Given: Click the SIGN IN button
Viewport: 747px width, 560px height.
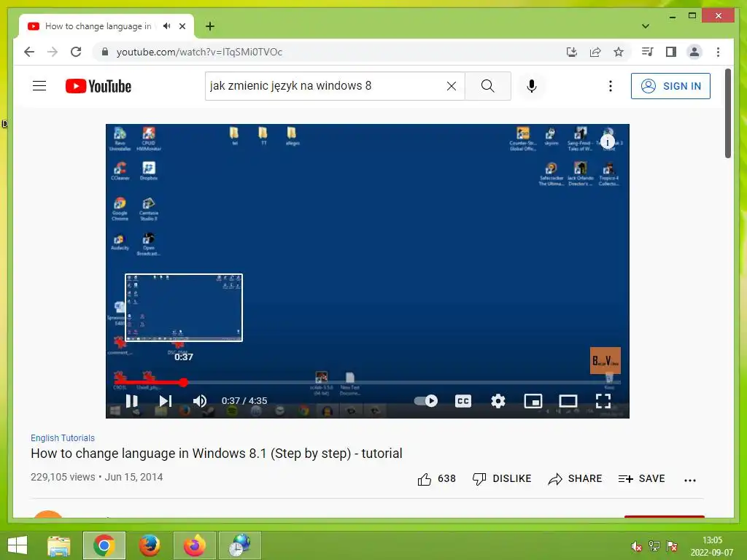Looking at the screenshot, I should pyautogui.click(x=670, y=86).
